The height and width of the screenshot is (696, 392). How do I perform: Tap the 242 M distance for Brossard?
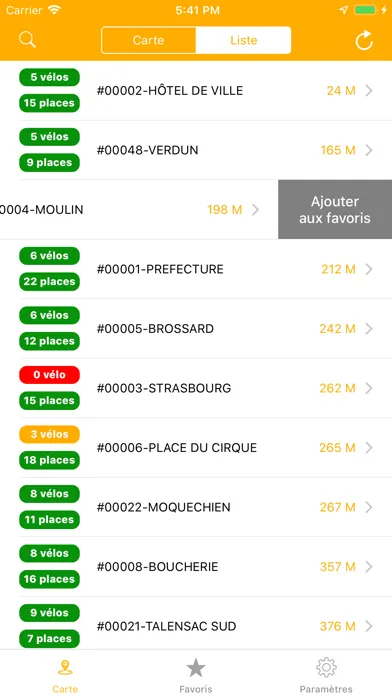click(x=337, y=329)
